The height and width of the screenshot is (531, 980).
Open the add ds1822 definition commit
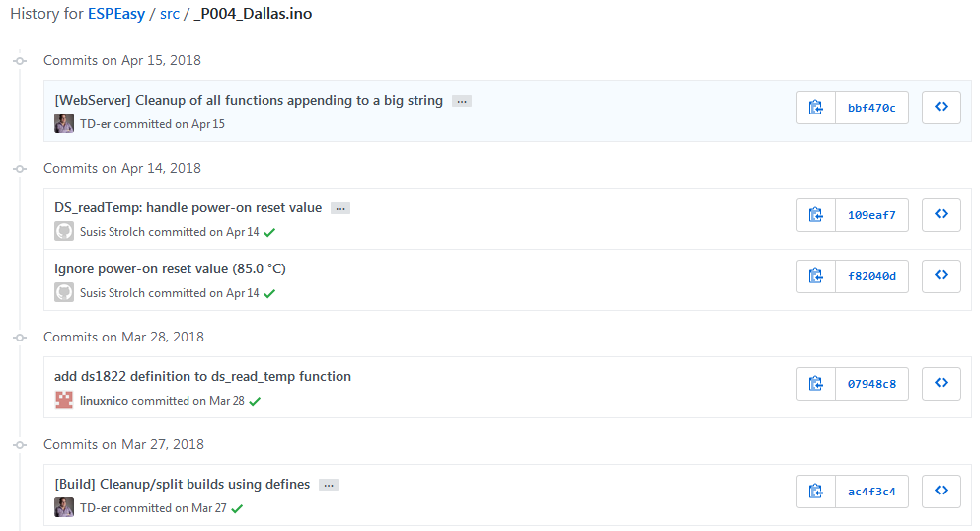click(202, 376)
